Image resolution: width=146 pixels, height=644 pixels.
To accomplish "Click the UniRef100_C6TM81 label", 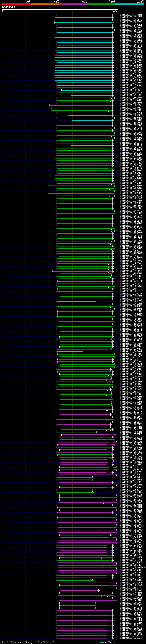I will pyautogui.click(x=131, y=30).
